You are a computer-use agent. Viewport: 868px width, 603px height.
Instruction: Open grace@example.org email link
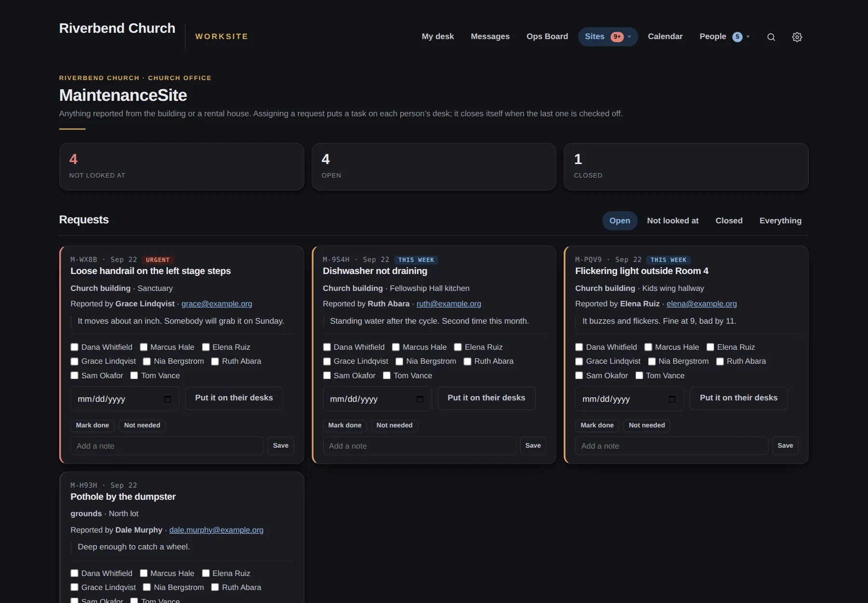coord(217,303)
